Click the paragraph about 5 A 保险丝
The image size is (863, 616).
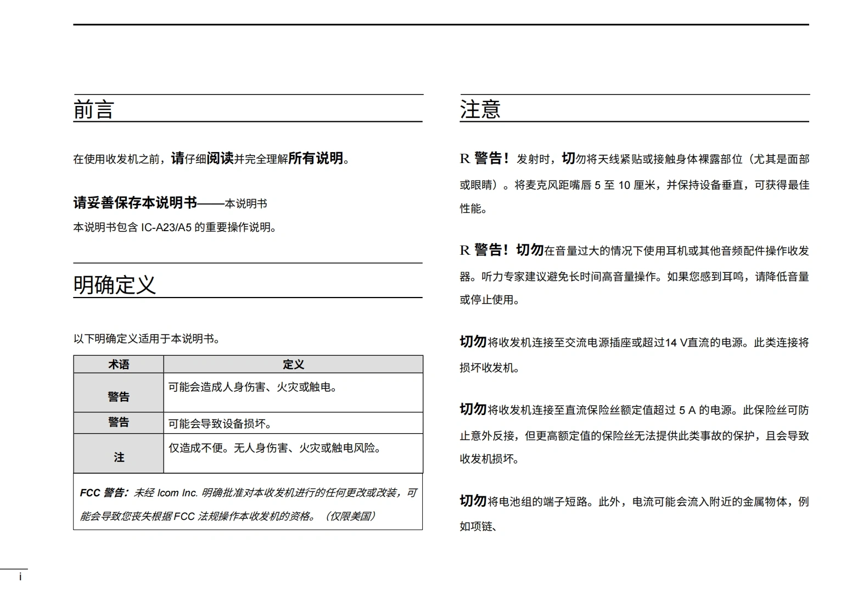pos(634,434)
